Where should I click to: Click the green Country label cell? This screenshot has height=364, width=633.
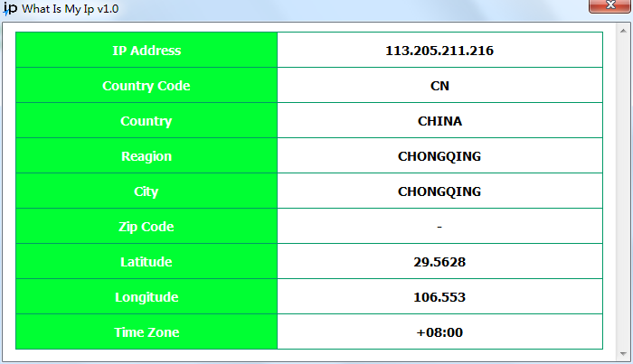[x=146, y=121]
